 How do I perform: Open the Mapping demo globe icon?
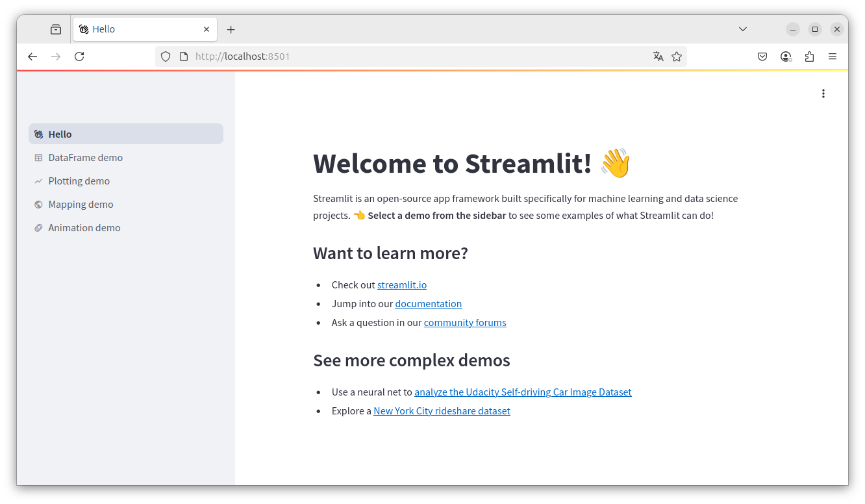click(39, 204)
